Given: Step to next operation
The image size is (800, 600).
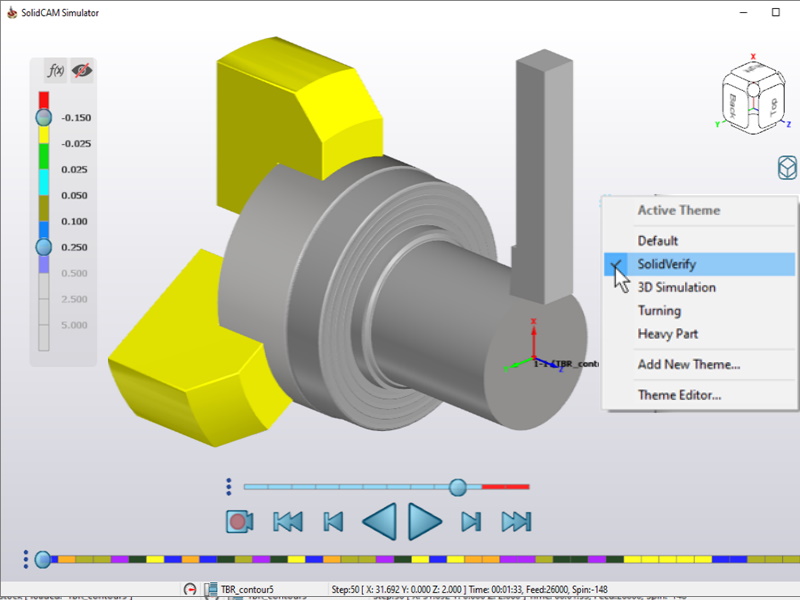Looking at the screenshot, I should point(471,521).
